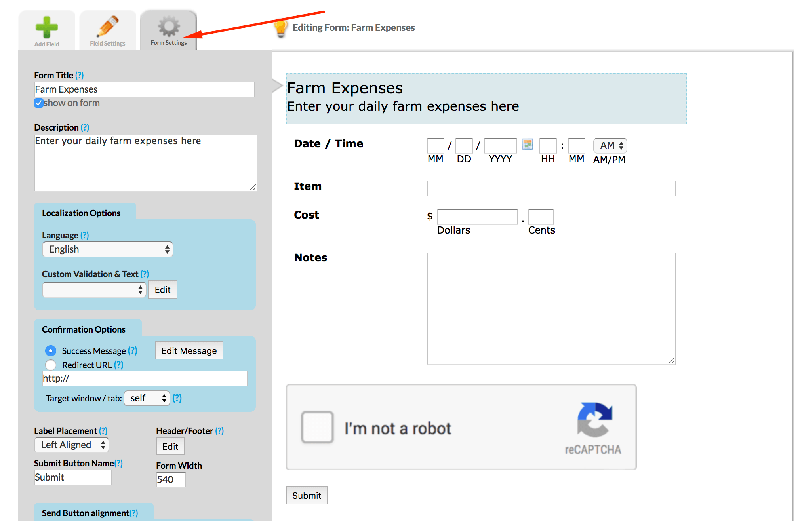Viewport: 800px width, 521px height.
Task: Select the Cost field label
Action: [x=307, y=215]
